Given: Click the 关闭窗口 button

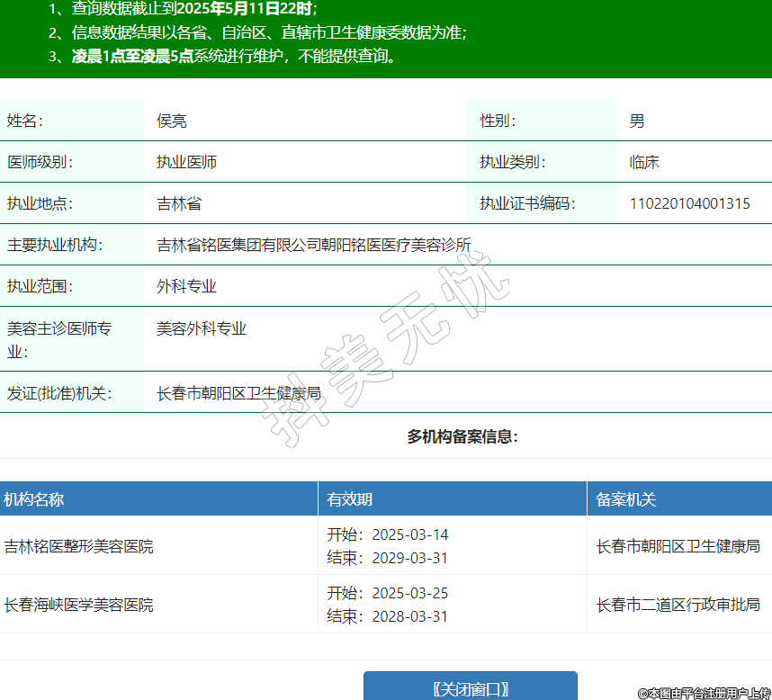Looking at the screenshot, I should [x=470, y=688].
